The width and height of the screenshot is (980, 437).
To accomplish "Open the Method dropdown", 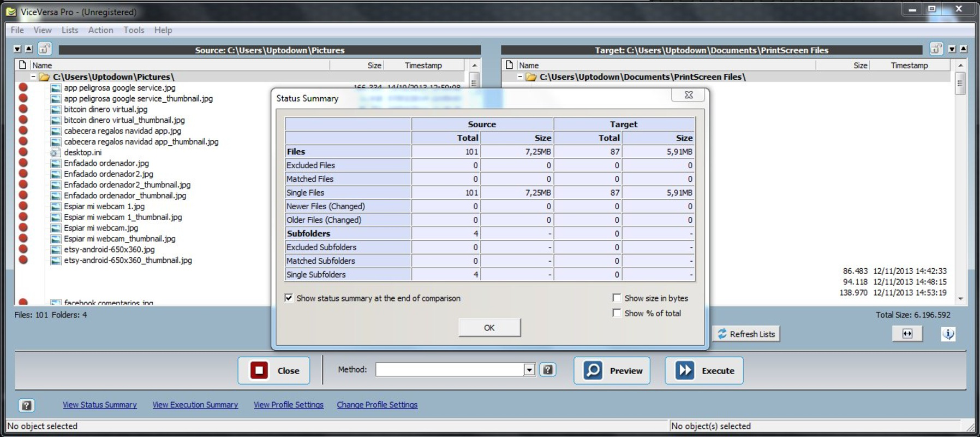I will coord(529,370).
